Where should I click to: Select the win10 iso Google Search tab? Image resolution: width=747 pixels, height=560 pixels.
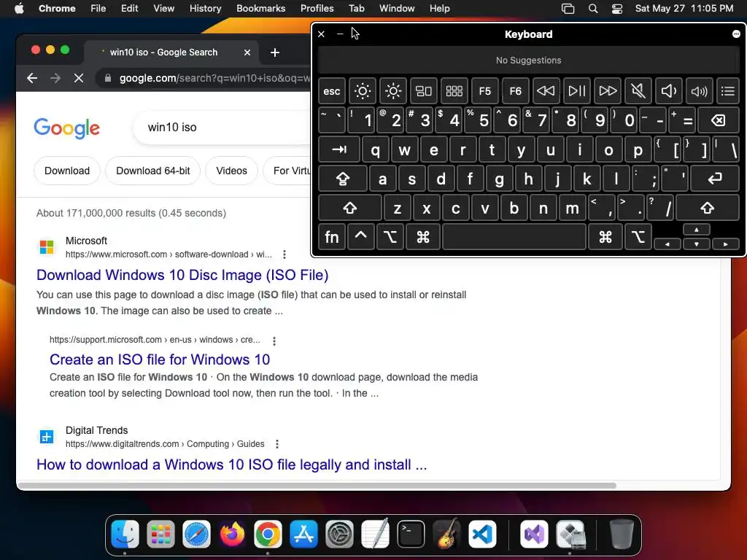click(x=163, y=52)
